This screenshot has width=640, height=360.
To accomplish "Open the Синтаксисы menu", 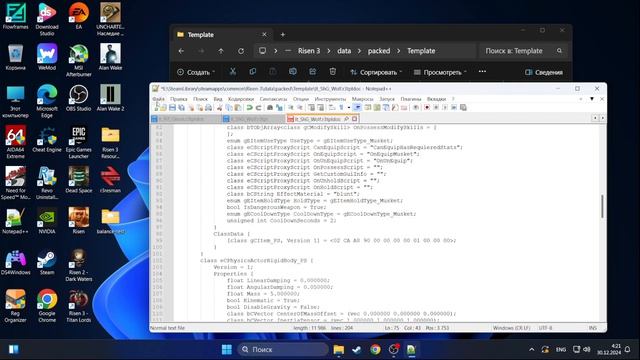I will pos(273,99).
